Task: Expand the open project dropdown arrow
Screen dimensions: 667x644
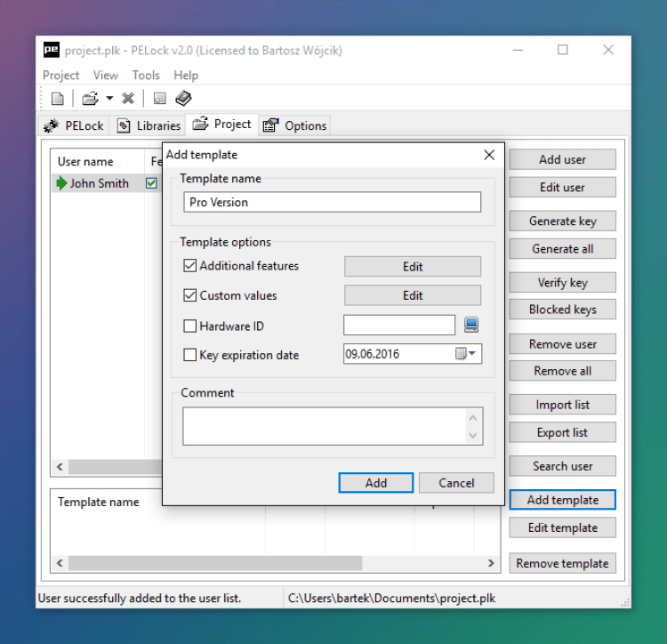Action: click(x=109, y=99)
